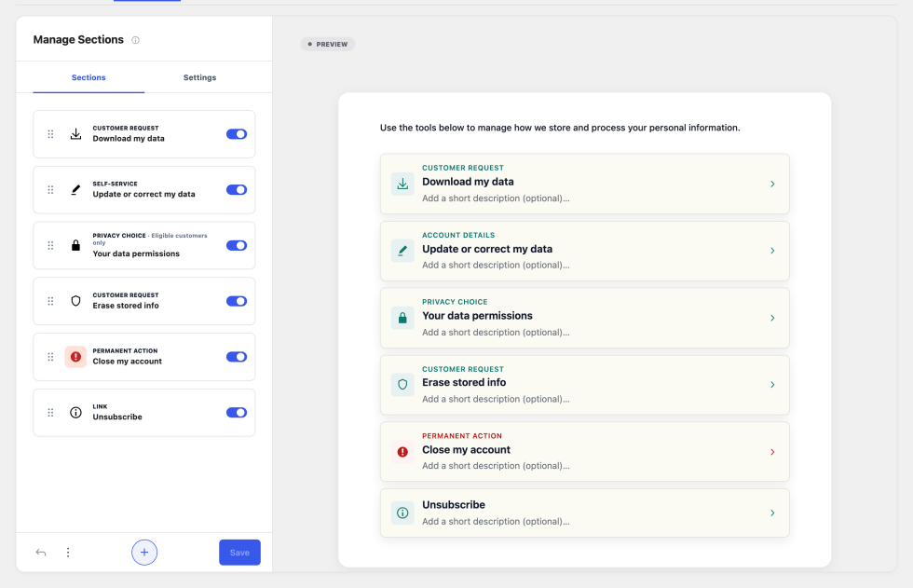Toggle off the Download my data section

click(237, 134)
